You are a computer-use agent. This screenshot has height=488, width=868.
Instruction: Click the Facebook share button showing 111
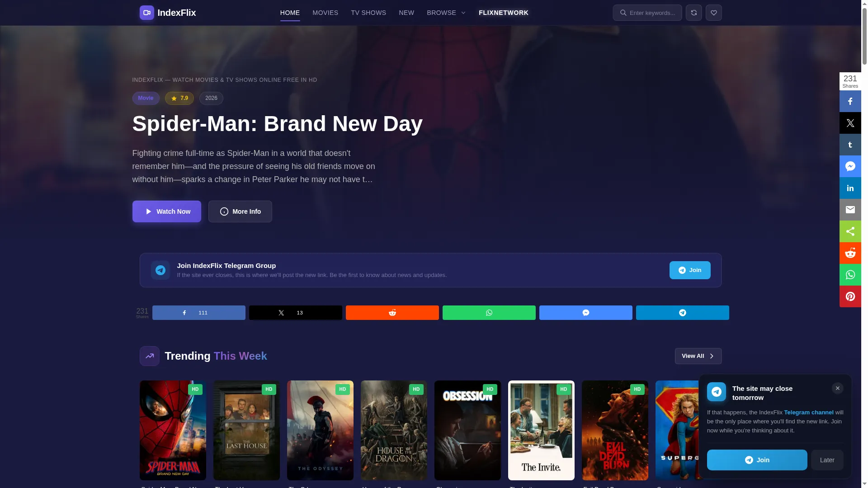(x=199, y=313)
